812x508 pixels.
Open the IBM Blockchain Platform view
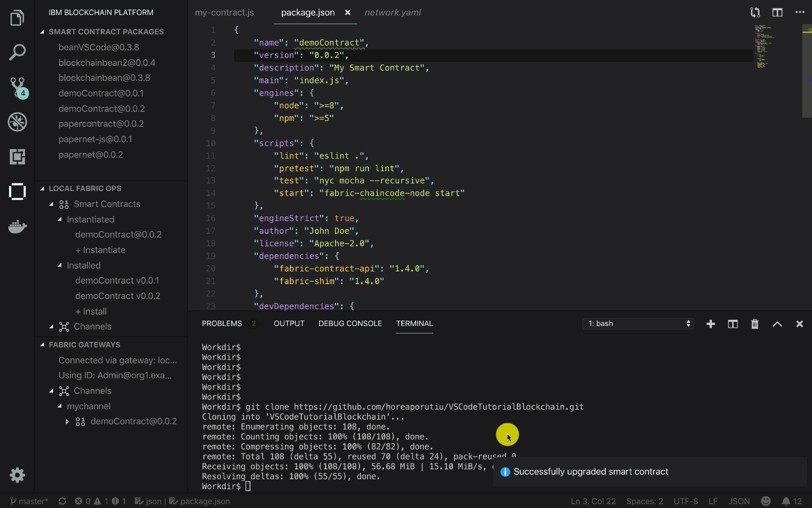click(x=17, y=191)
